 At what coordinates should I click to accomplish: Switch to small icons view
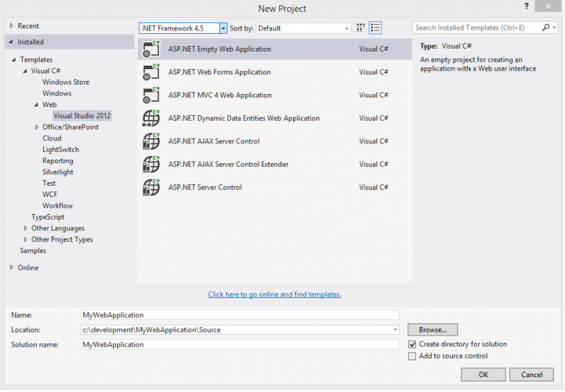(360, 28)
